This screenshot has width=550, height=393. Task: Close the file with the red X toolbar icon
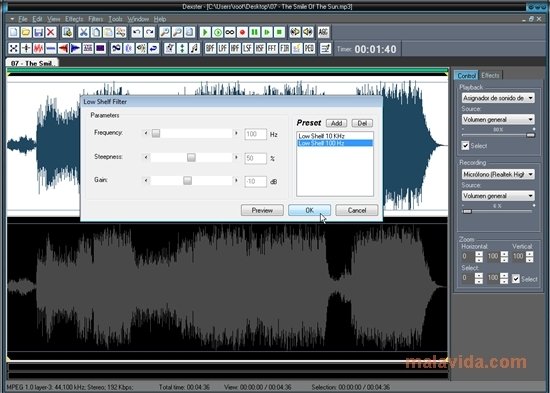[x=51, y=32]
